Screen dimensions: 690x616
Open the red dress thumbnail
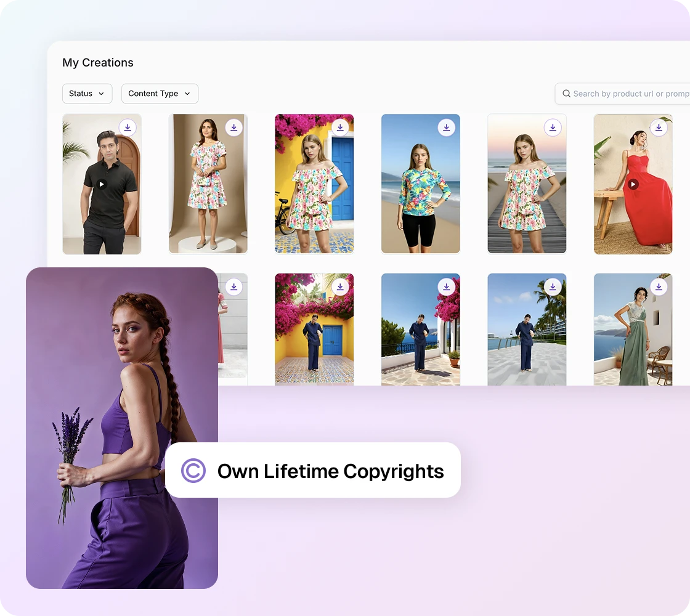pos(633,184)
